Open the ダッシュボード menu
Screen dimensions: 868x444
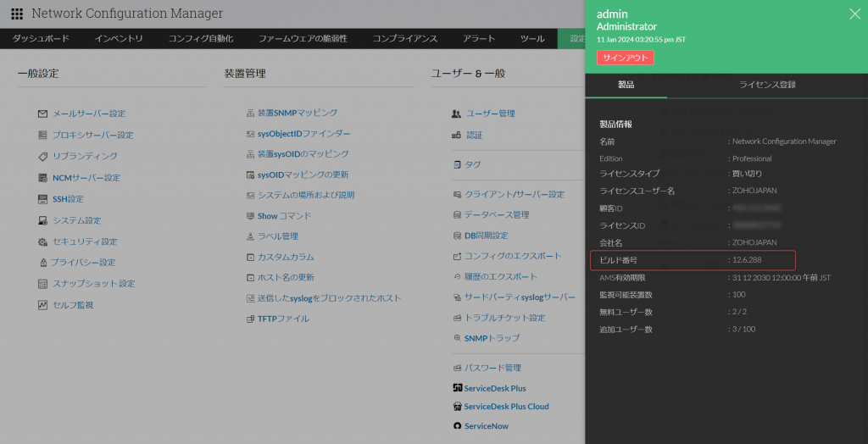[41, 39]
